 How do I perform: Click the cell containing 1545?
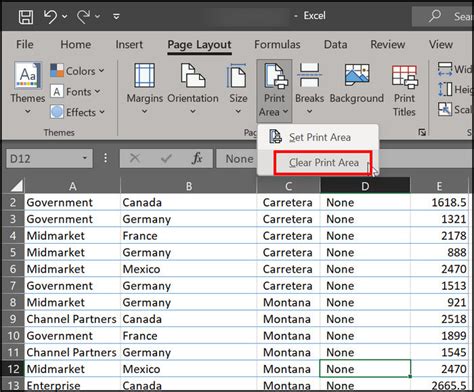(439, 352)
